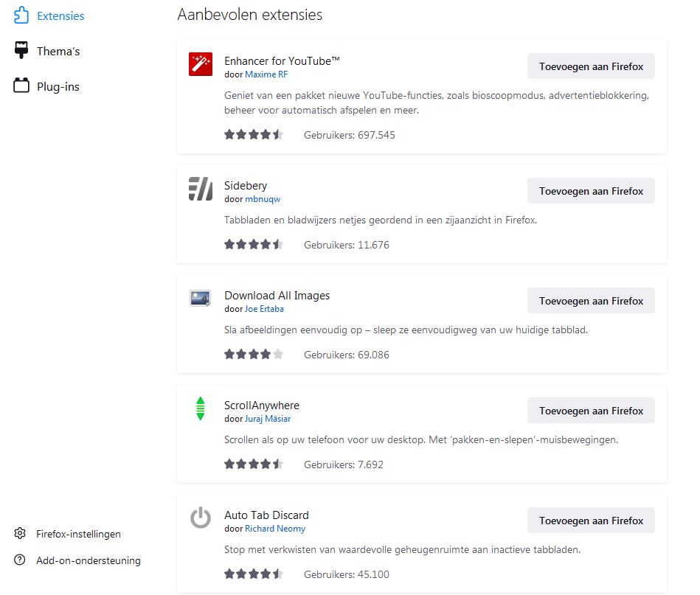Add ScrollAnywhere to Firefox
The height and width of the screenshot is (595, 700).
click(x=591, y=411)
